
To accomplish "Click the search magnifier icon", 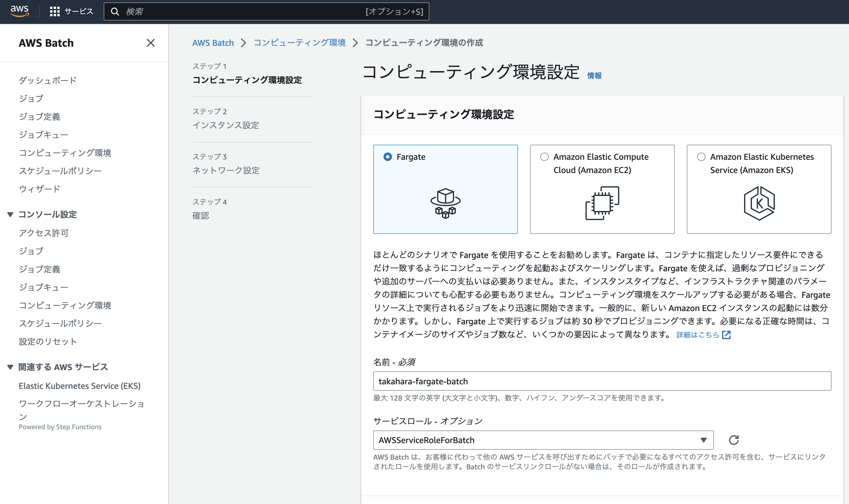I will point(115,11).
